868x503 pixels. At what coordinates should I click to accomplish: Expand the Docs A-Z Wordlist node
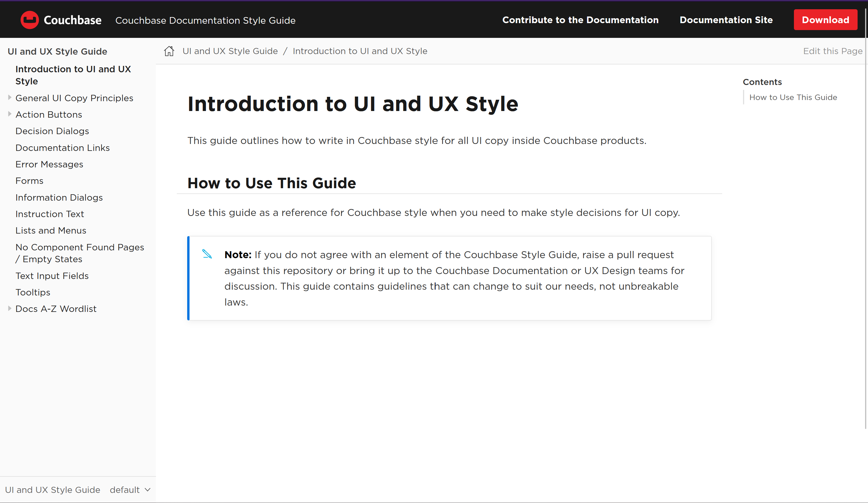click(x=10, y=309)
